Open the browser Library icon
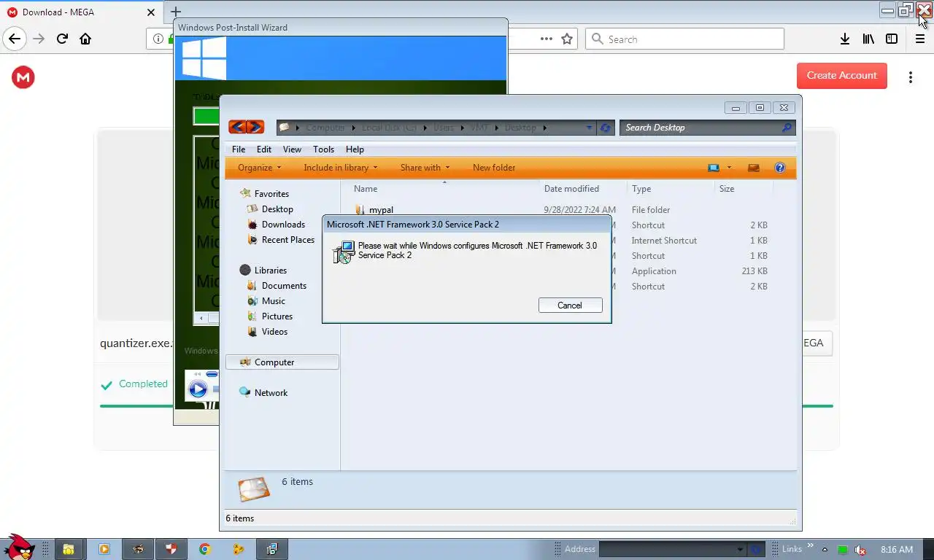Viewport: 934px width, 560px height. coord(868,39)
